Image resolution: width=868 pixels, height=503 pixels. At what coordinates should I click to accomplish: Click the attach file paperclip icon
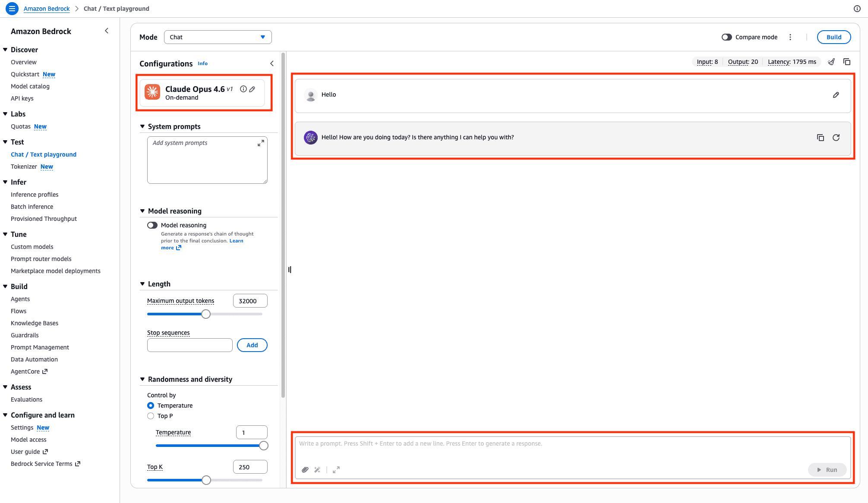coord(305,470)
